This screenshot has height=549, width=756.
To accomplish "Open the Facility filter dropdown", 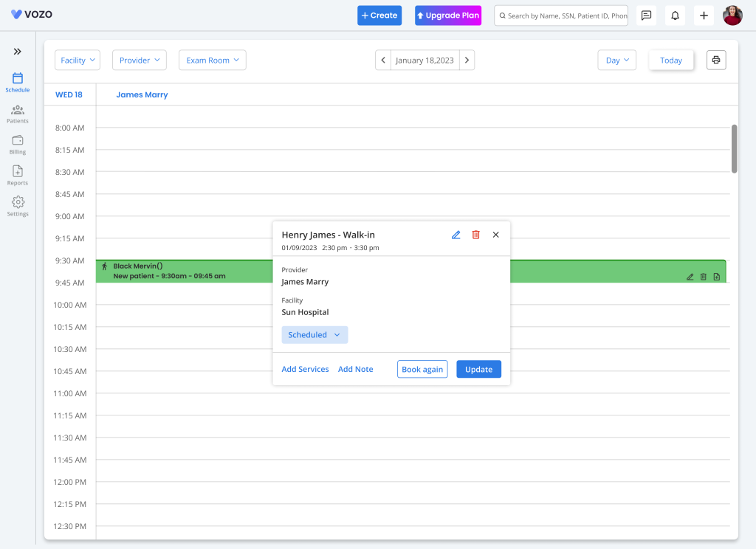I will [78, 61].
